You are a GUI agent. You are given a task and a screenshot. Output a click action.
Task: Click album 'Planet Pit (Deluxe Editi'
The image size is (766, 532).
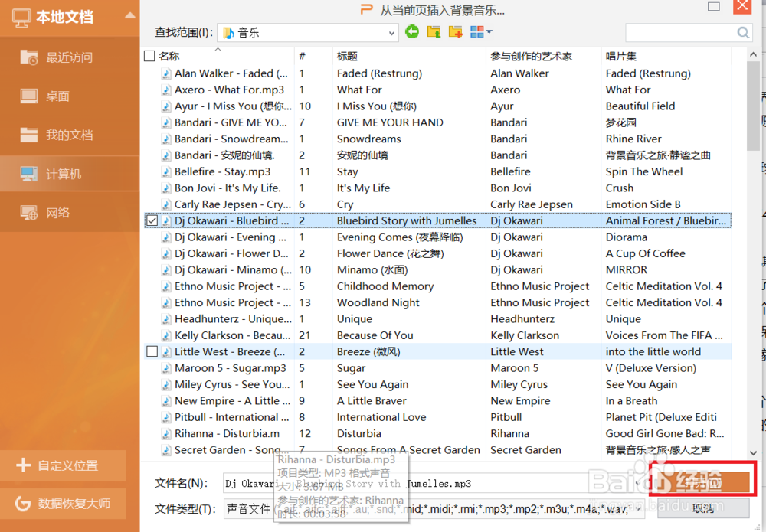pyautogui.click(x=661, y=417)
